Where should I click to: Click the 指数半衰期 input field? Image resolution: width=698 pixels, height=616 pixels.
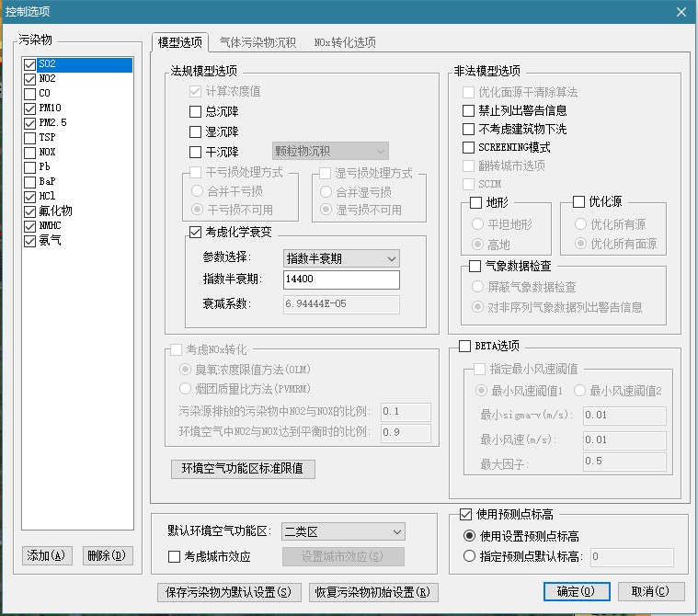point(342,279)
